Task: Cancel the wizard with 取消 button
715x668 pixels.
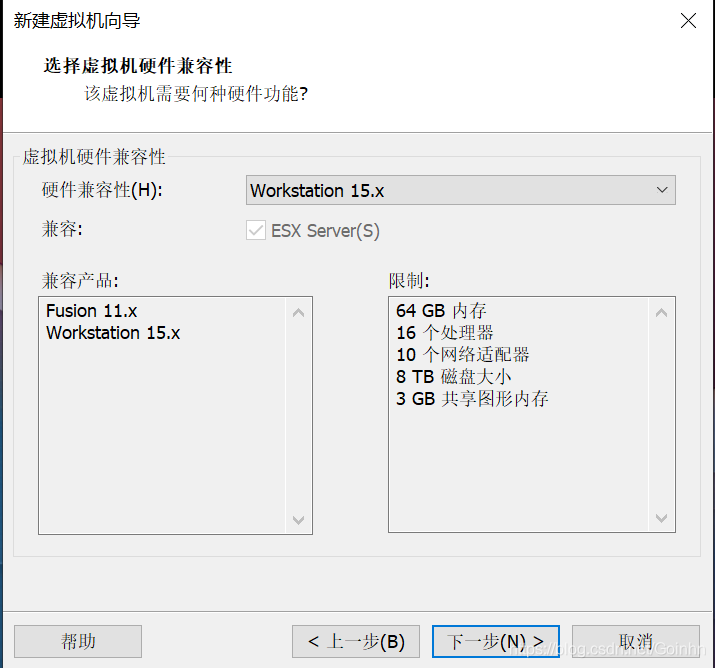Action: [x=636, y=641]
